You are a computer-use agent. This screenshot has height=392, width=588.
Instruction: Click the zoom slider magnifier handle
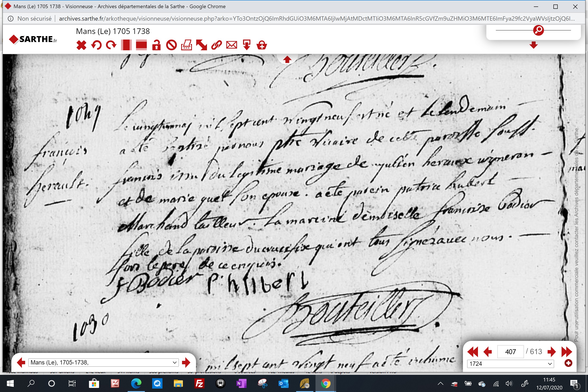pos(539,30)
